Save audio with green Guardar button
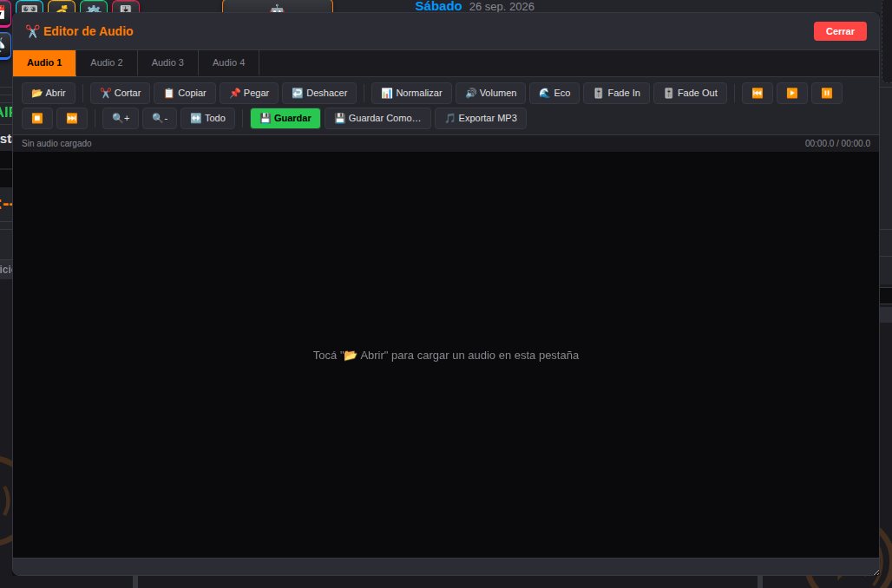The height and width of the screenshot is (588, 892). pos(285,118)
